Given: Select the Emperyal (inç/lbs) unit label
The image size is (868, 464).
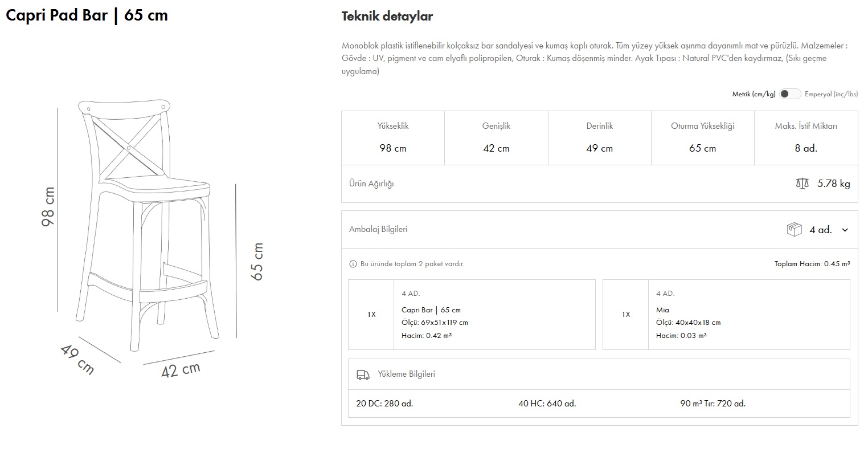Looking at the screenshot, I should click(831, 94).
